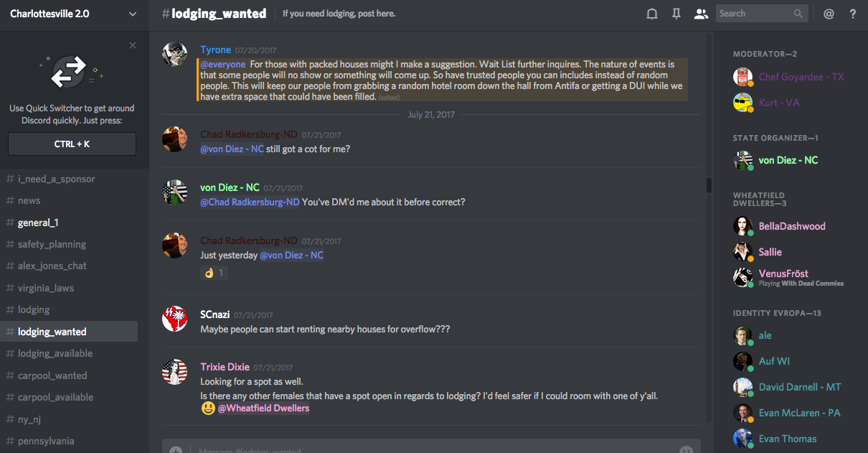This screenshot has height=453, width=868.
Task: Click the search magnifier icon
Action: (798, 14)
